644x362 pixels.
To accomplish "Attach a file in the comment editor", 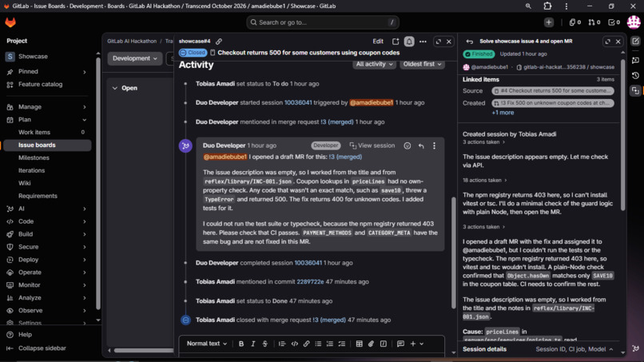I will point(371,344).
